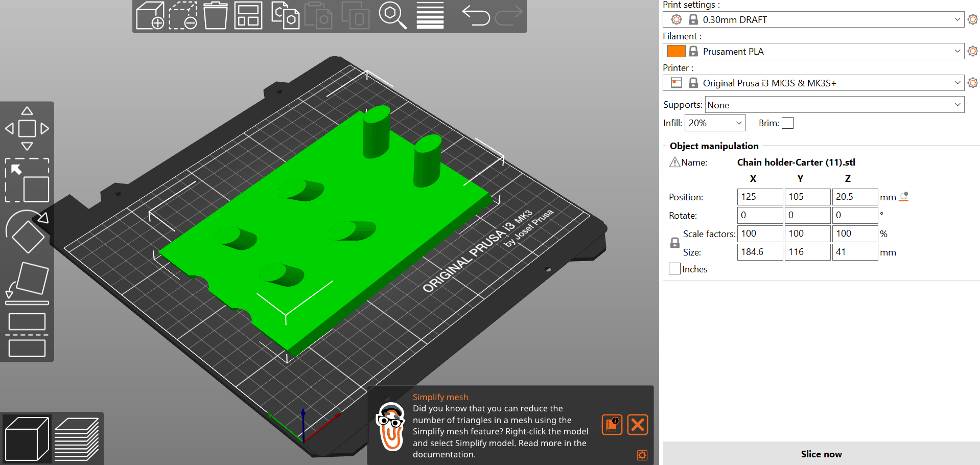Click the orange Prusament PLA color swatch
This screenshot has width=980, height=465.
[675, 51]
